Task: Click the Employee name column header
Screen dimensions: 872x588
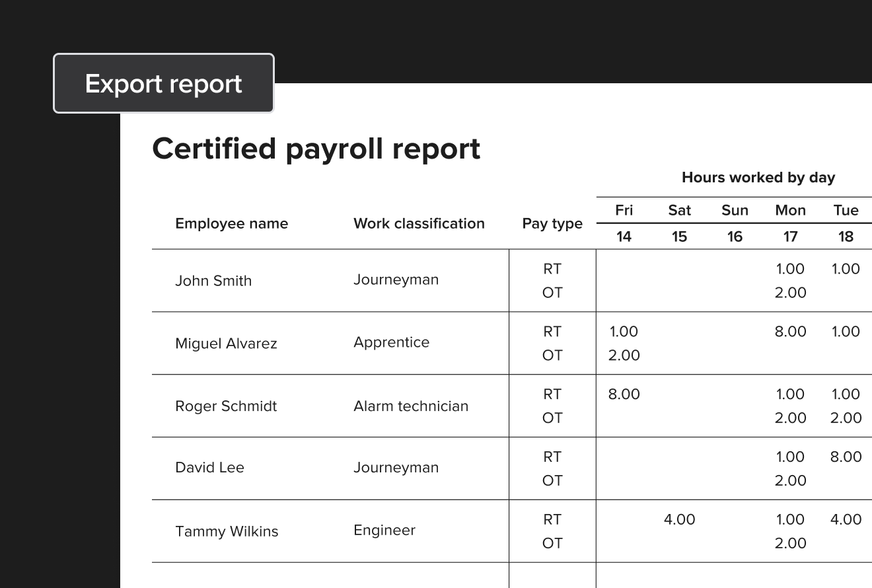Action: point(232,223)
